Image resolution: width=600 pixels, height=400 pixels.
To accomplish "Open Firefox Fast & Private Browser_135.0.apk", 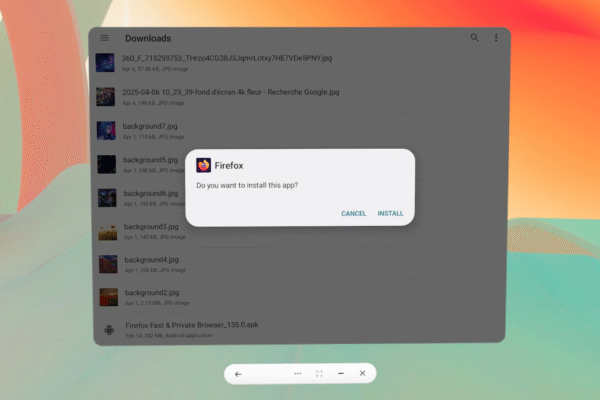I will [x=192, y=325].
